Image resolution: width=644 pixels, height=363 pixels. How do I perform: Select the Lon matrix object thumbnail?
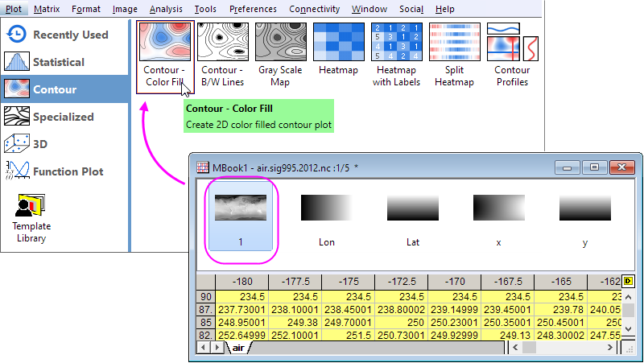click(x=327, y=219)
